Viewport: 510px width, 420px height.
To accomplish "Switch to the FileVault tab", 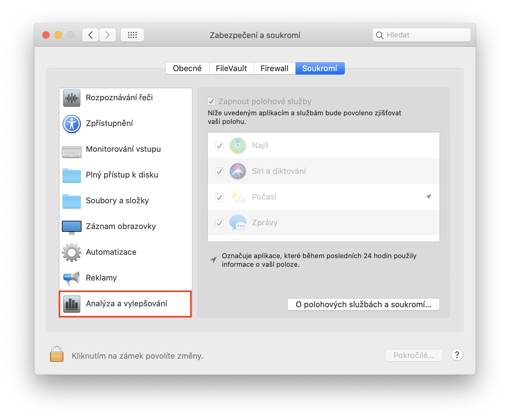I will click(x=231, y=68).
